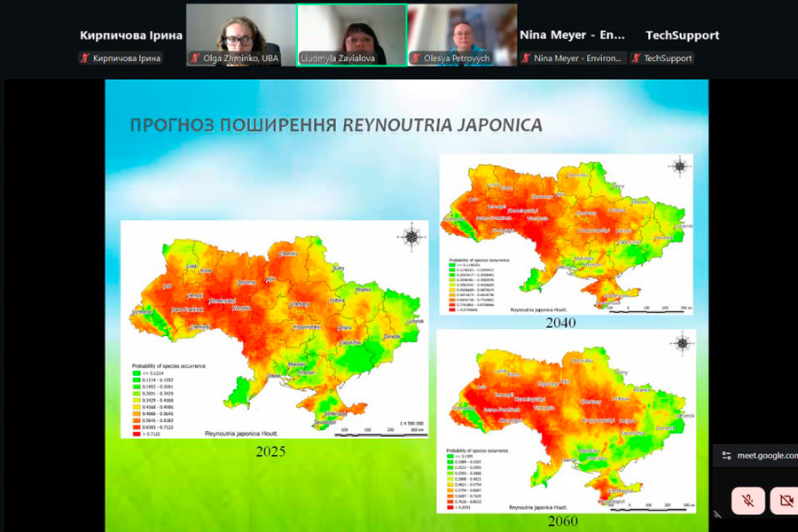Click the 2025 year caption
Image resolution: width=798 pixels, height=532 pixels.
270,451
